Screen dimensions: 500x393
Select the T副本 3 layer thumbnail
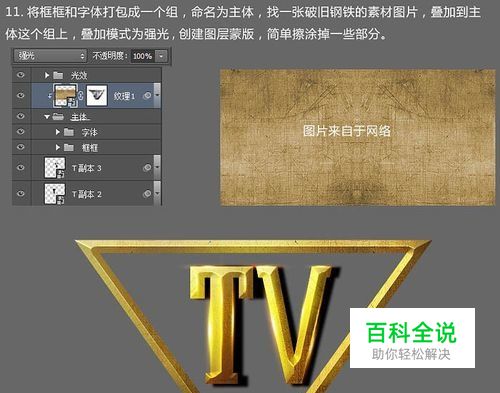click(x=55, y=168)
